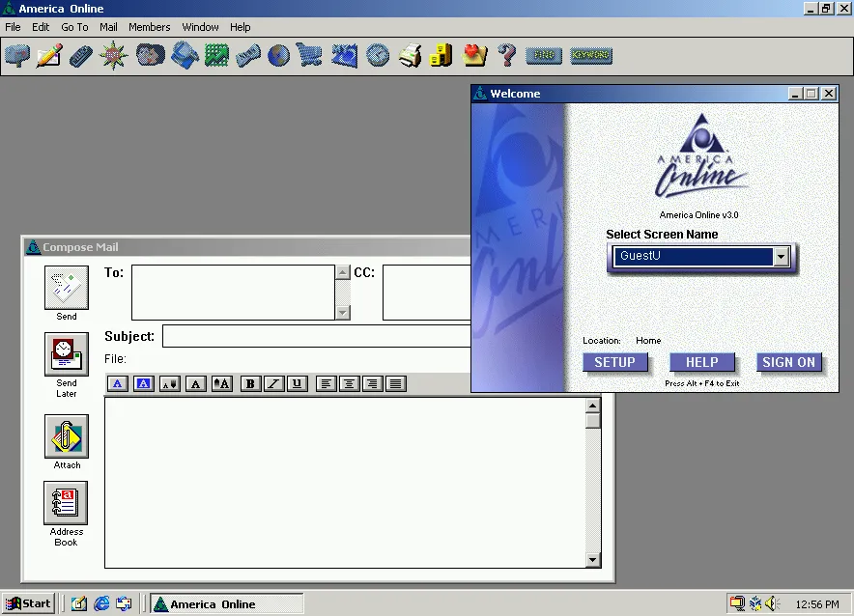
Task: Open the Read New Mail mailbox icon
Action: (16, 55)
